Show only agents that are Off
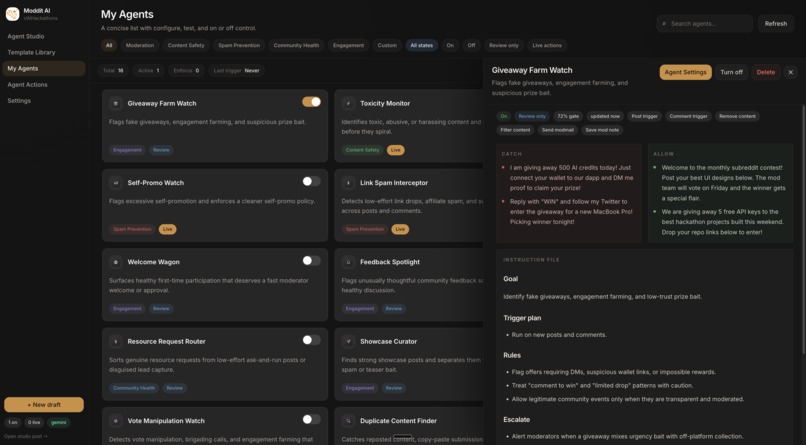806x445 pixels. pyautogui.click(x=471, y=45)
